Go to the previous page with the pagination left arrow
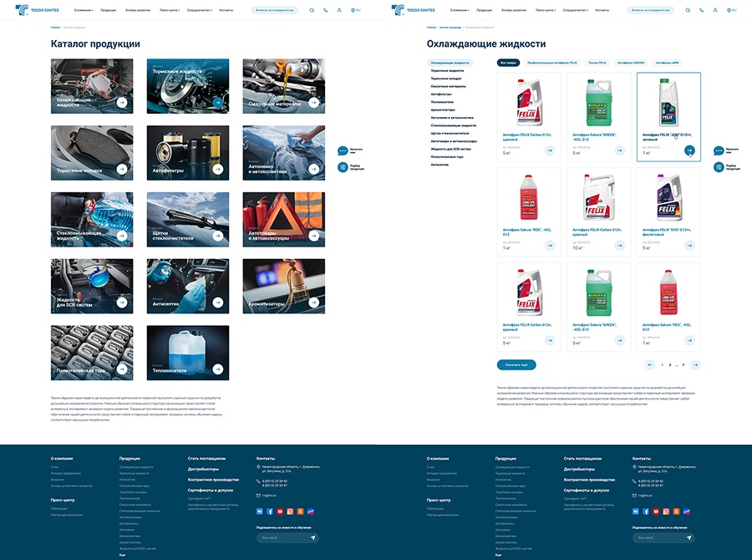 point(650,364)
